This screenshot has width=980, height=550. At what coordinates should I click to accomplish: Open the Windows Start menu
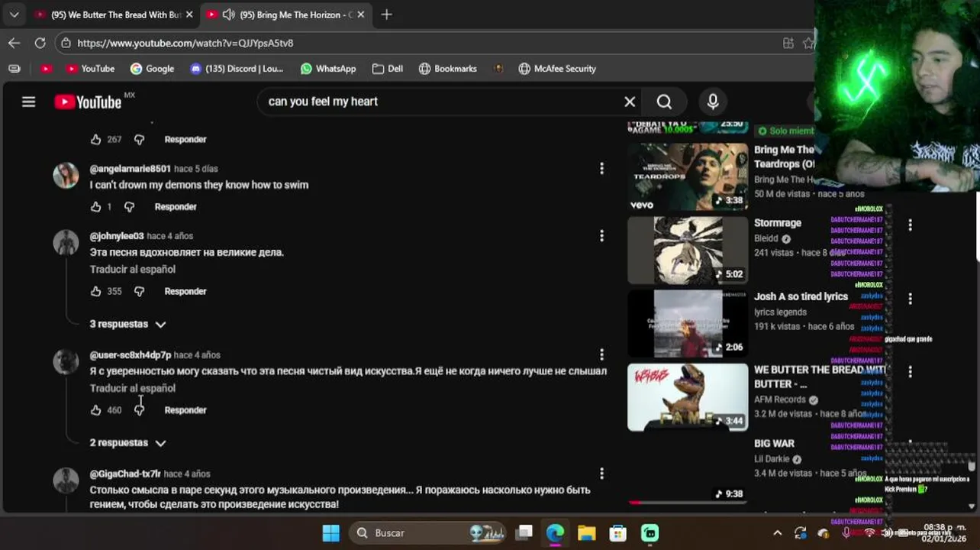pyautogui.click(x=330, y=532)
